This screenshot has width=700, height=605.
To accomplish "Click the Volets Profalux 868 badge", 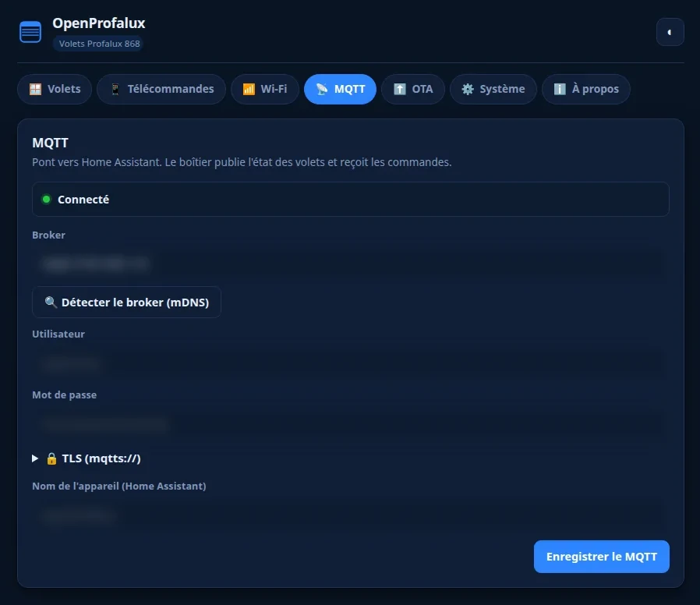I will pyautogui.click(x=99, y=44).
